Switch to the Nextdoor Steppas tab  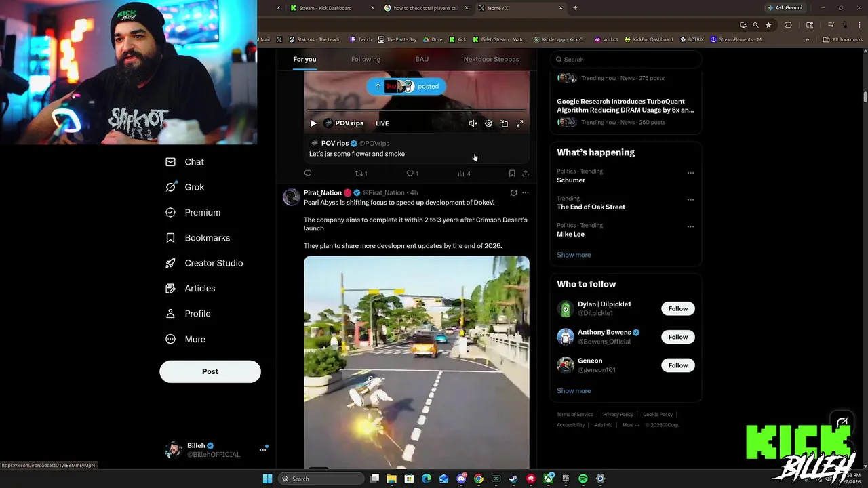click(x=491, y=59)
